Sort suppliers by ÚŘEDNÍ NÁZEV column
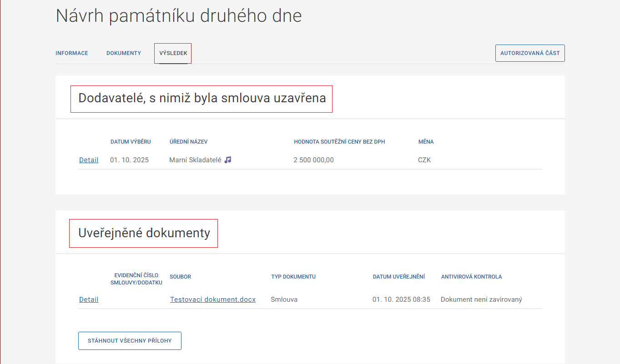620x364 pixels. [x=188, y=141]
